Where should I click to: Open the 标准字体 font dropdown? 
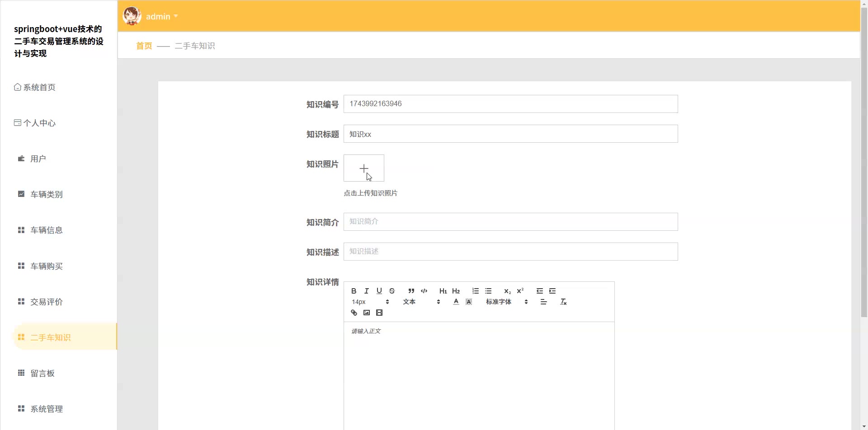tap(507, 302)
